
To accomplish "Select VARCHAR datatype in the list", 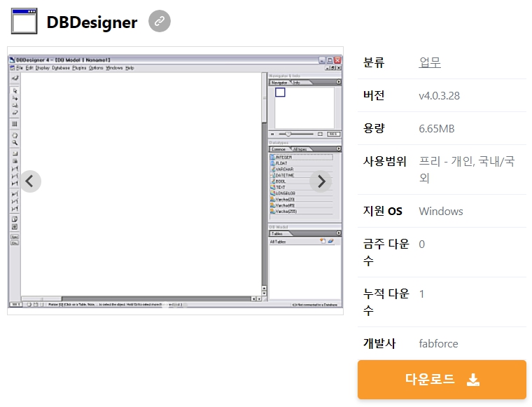I will (301, 169).
